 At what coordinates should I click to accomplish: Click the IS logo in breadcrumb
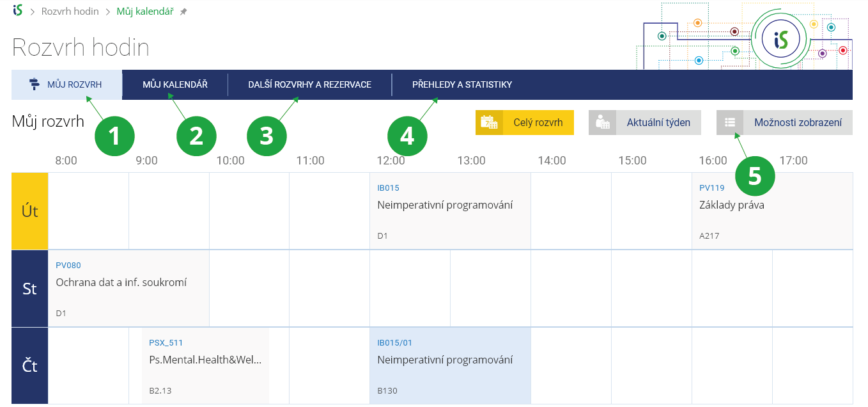point(18,11)
